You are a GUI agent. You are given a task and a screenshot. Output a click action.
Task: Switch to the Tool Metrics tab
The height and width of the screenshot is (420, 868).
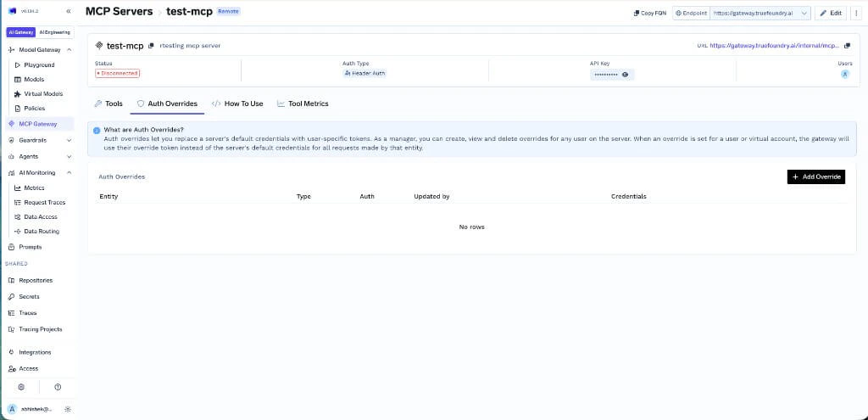(x=303, y=104)
